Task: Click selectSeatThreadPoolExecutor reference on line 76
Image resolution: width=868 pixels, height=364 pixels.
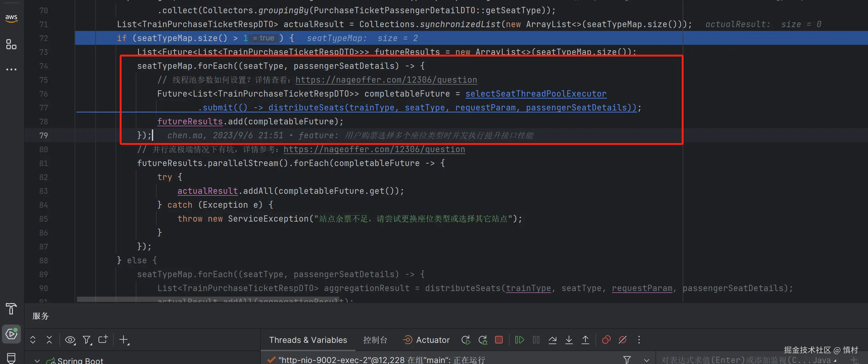Action: point(536,94)
